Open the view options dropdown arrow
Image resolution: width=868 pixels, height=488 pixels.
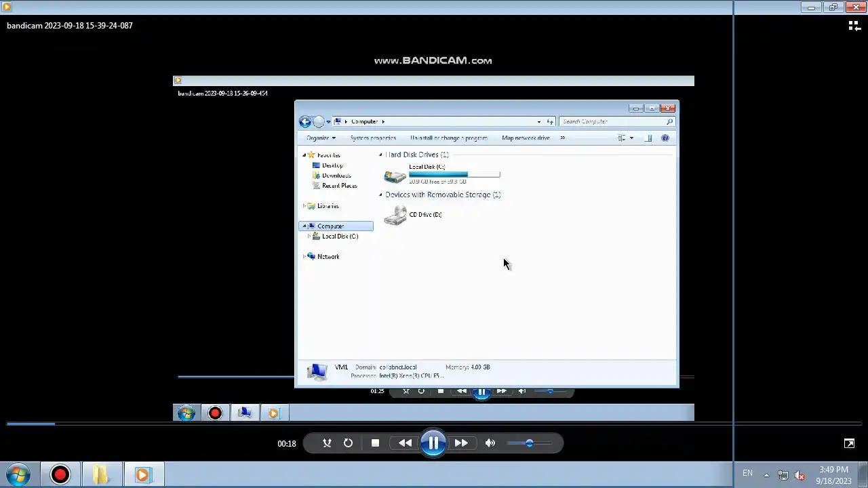[631, 138]
